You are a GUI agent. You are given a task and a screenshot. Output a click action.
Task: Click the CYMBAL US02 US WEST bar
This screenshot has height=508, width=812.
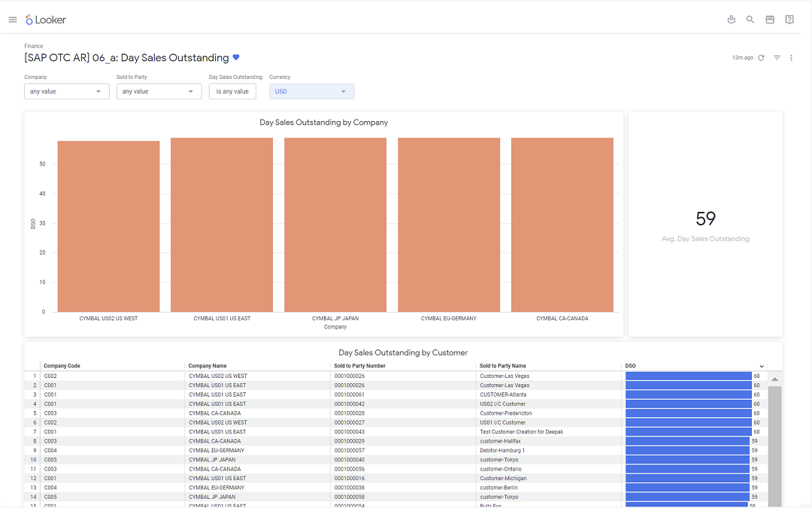109,226
